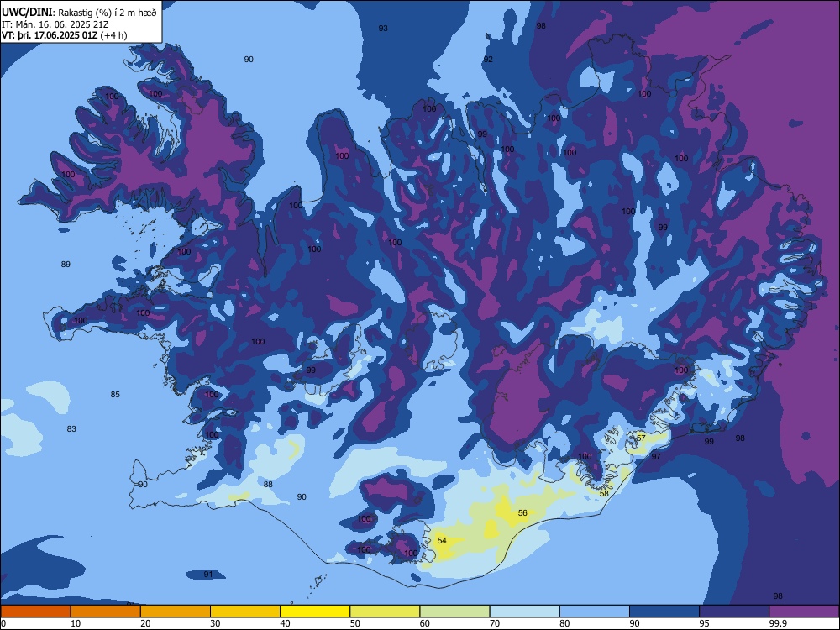Screen dimensions: 840x630
Task: Click the humidity value 54 in the yellow area
Action: 442,540
